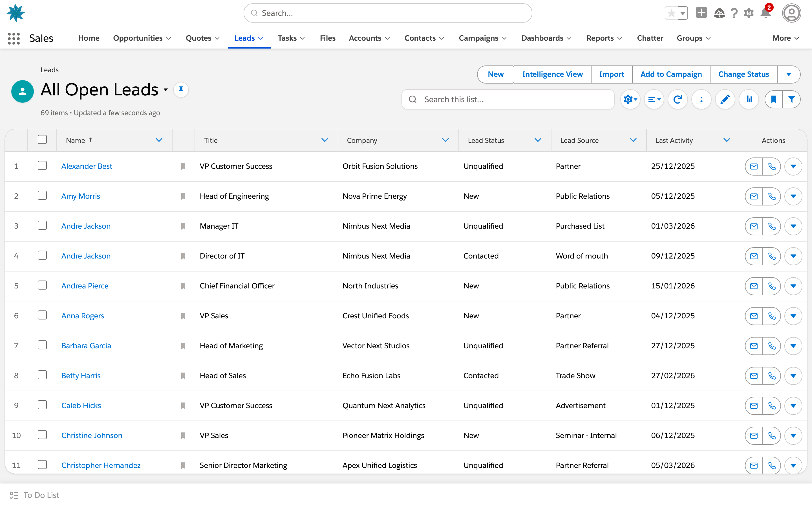
Task: Click the bookmark toolbar button
Action: (x=773, y=99)
